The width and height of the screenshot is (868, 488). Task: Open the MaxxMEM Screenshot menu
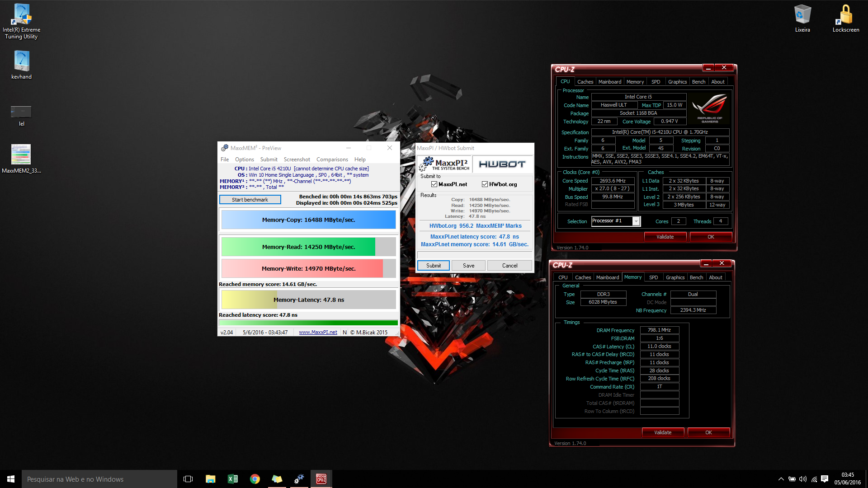tap(297, 160)
